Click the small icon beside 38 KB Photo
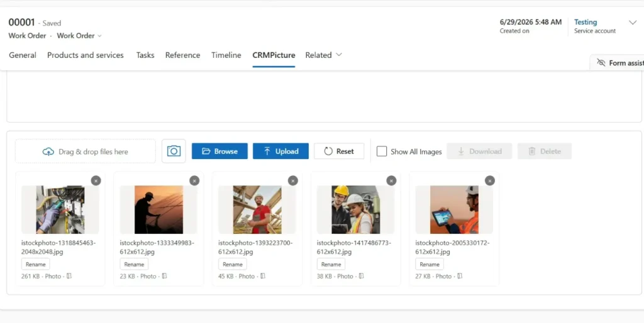The height and width of the screenshot is (323, 644). 362,276
